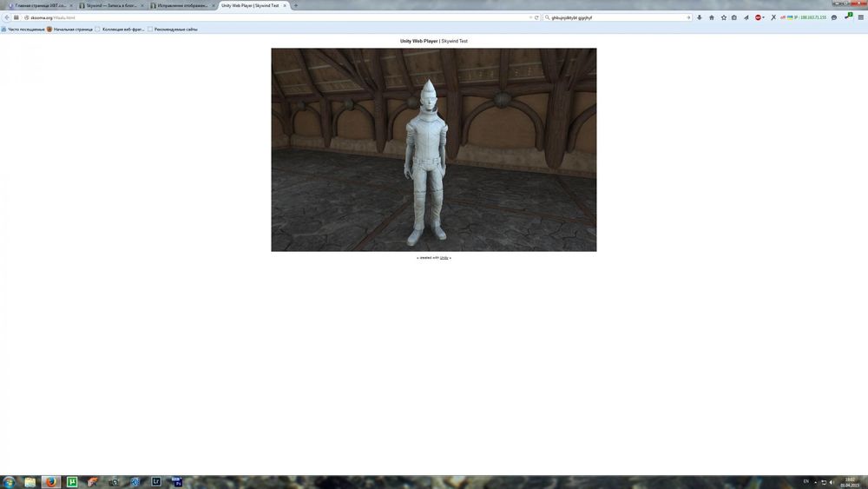
Task: Open the Windows Start button
Action: [x=9, y=482]
